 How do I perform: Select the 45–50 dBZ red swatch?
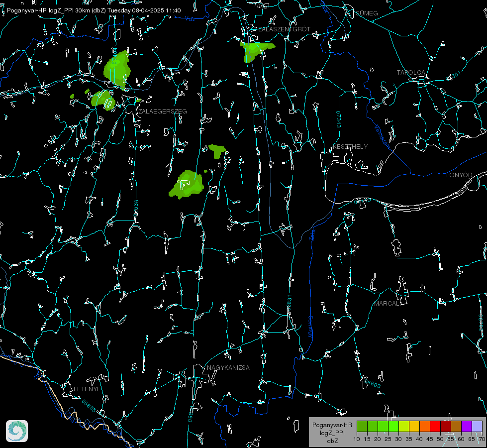pos(435,427)
